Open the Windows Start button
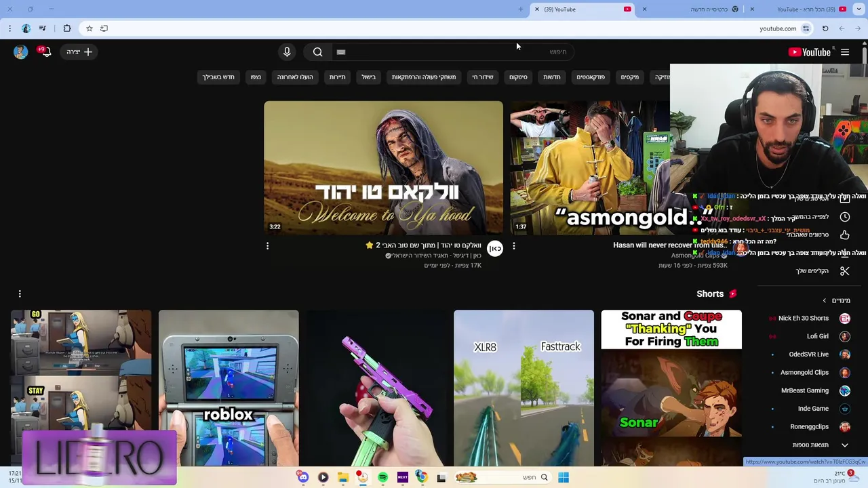The height and width of the screenshot is (488, 868). pos(563,477)
